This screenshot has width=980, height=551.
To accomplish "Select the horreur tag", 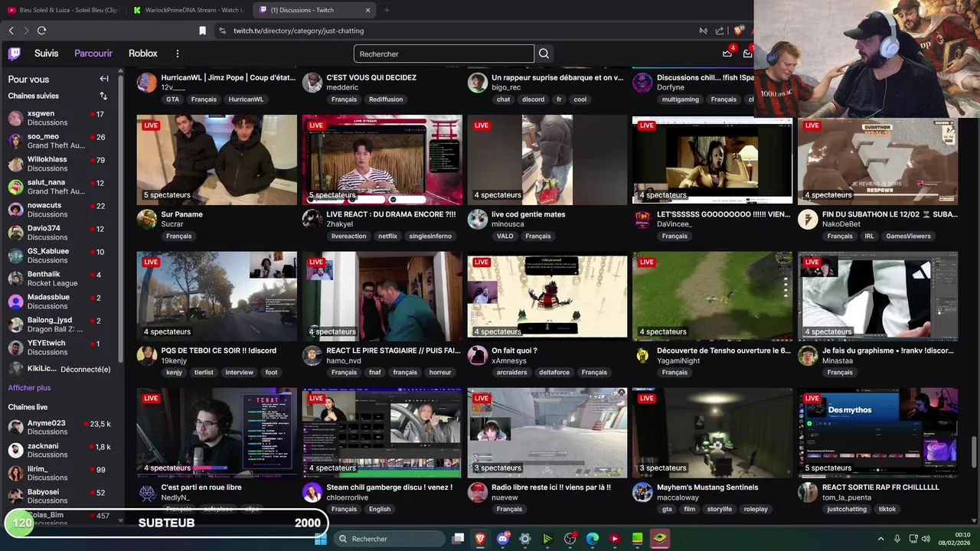I will click(x=440, y=373).
